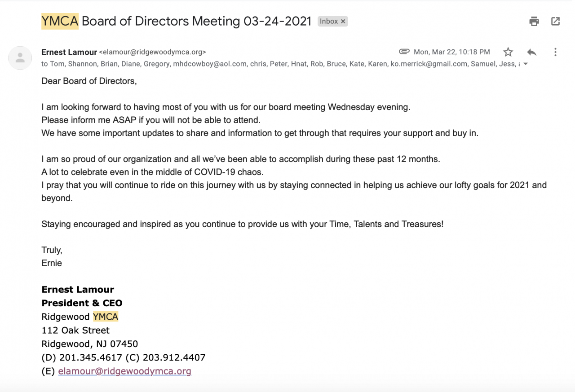Open the three-dot More options menu
This screenshot has height=392, width=575.
(x=555, y=52)
